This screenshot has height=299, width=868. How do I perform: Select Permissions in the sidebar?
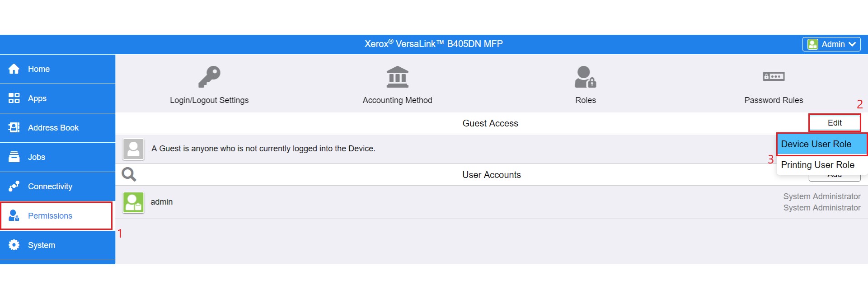50,216
